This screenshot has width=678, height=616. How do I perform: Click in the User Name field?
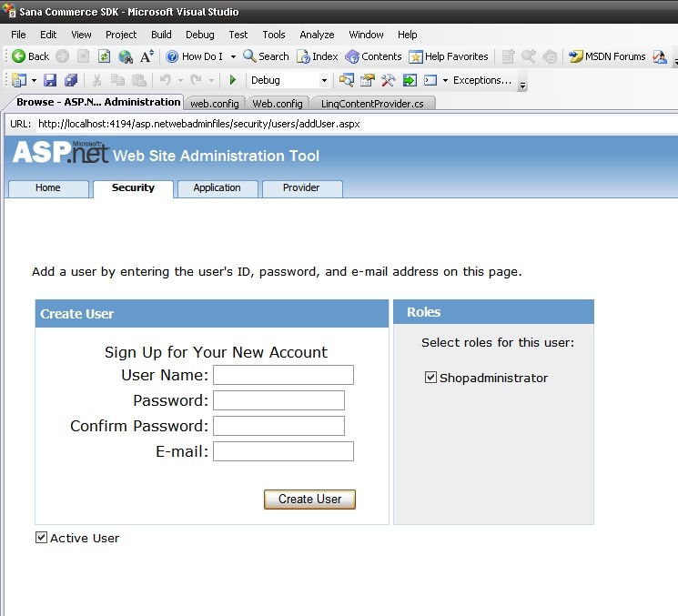(x=283, y=375)
